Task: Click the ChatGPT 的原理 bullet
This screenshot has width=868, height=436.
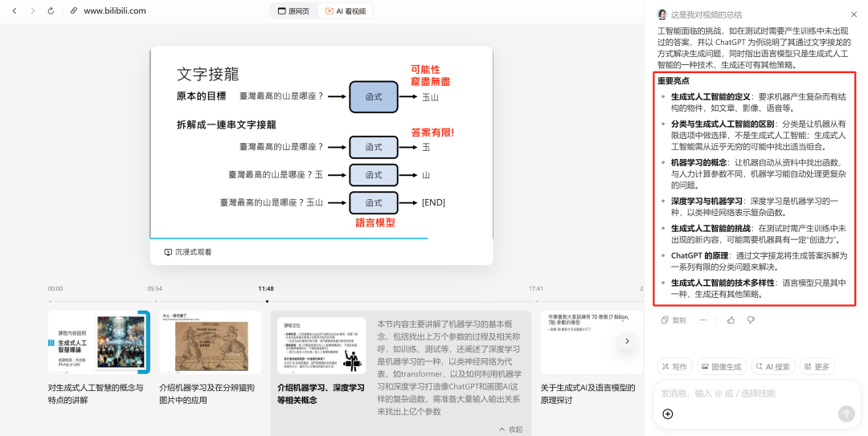Action: tap(759, 261)
